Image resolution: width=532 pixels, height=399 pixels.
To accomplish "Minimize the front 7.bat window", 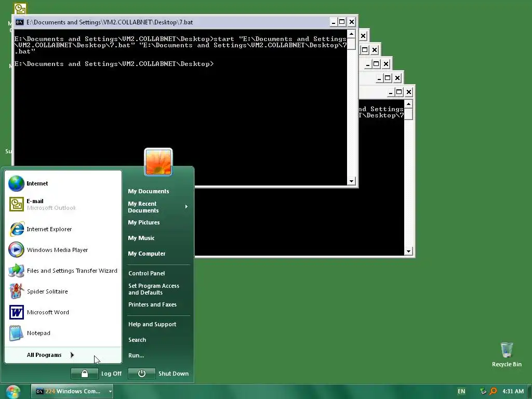I will [333, 22].
